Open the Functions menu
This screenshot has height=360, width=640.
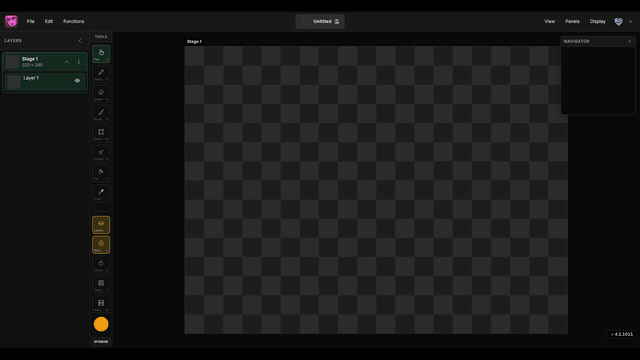[x=73, y=21]
